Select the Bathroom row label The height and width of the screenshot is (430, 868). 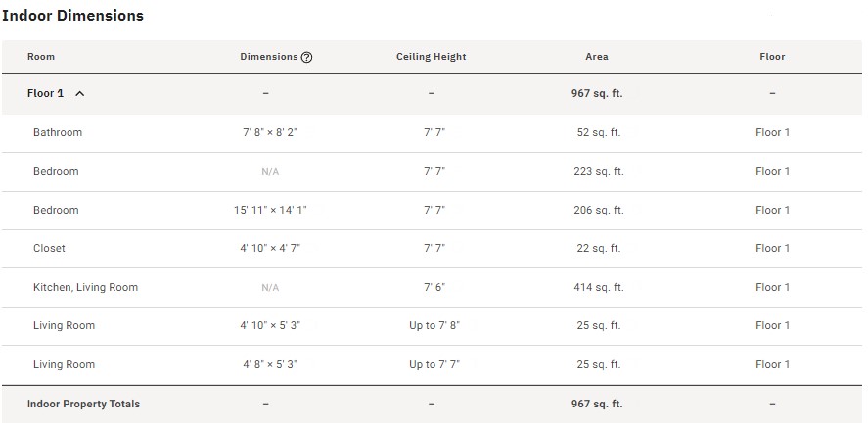point(58,132)
